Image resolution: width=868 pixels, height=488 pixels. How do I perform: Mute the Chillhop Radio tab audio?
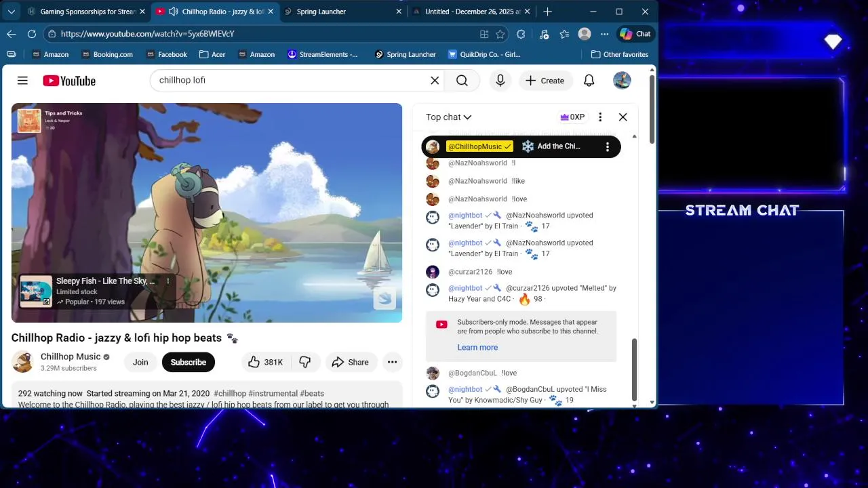pyautogui.click(x=173, y=12)
